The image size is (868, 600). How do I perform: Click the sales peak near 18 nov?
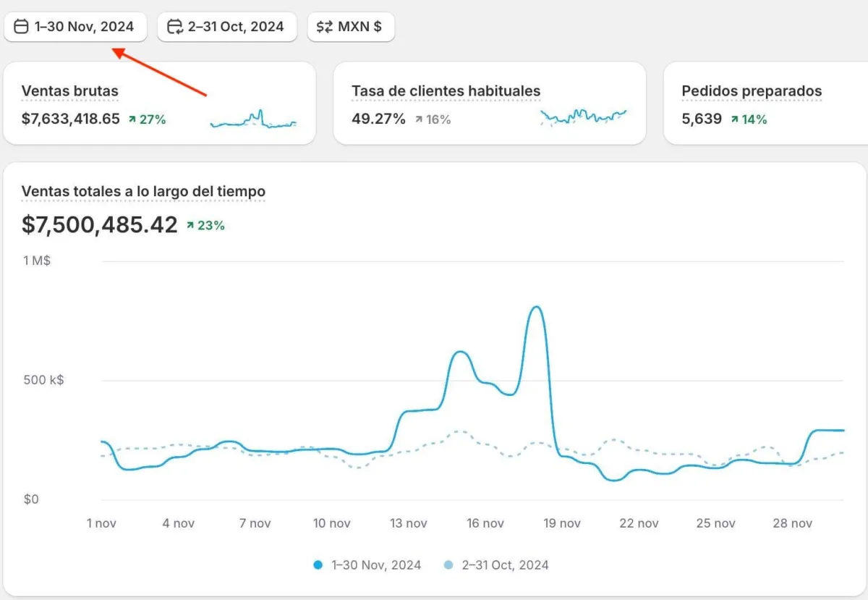tap(536, 307)
